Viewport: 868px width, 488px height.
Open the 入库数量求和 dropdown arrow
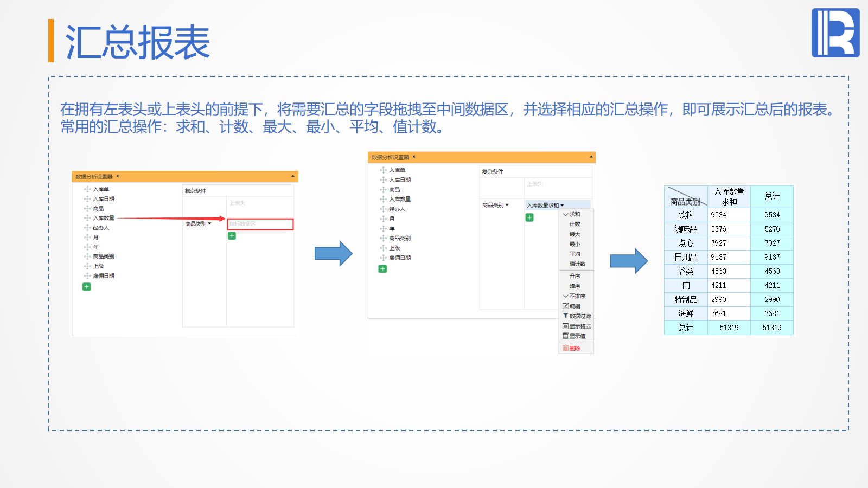[563, 206]
